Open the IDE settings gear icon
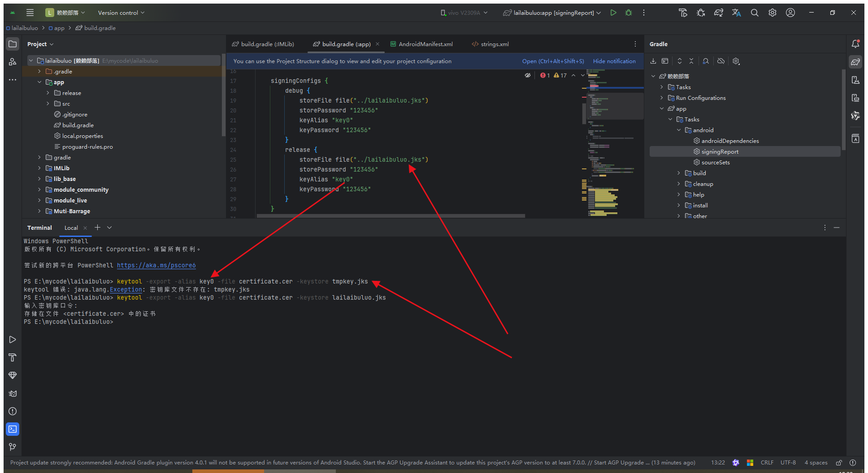 tap(772, 13)
